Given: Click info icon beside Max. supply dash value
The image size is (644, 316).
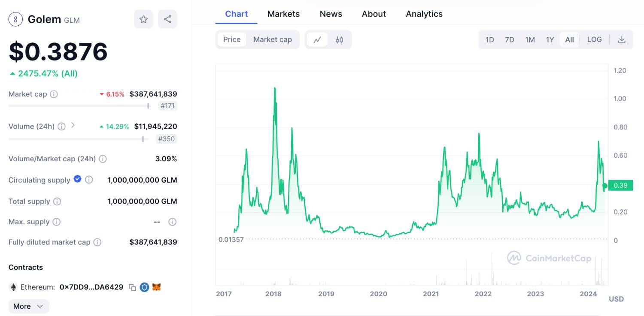Looking at the screenshot, I should 172,222.
